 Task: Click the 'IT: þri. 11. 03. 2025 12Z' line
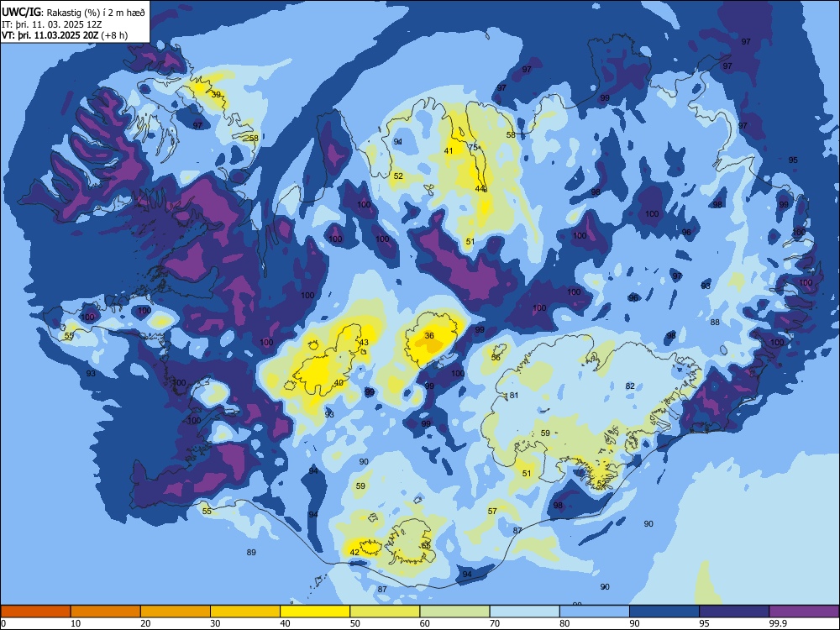51,24
